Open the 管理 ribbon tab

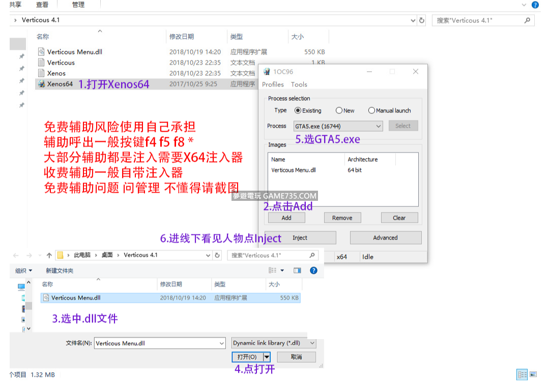78,5
